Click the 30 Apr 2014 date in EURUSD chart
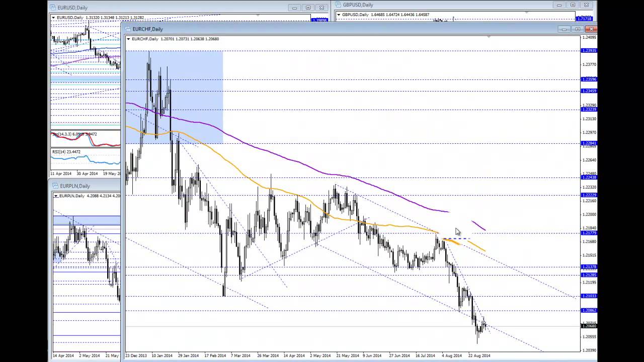 pyautogui.click(x=87, y=173)
